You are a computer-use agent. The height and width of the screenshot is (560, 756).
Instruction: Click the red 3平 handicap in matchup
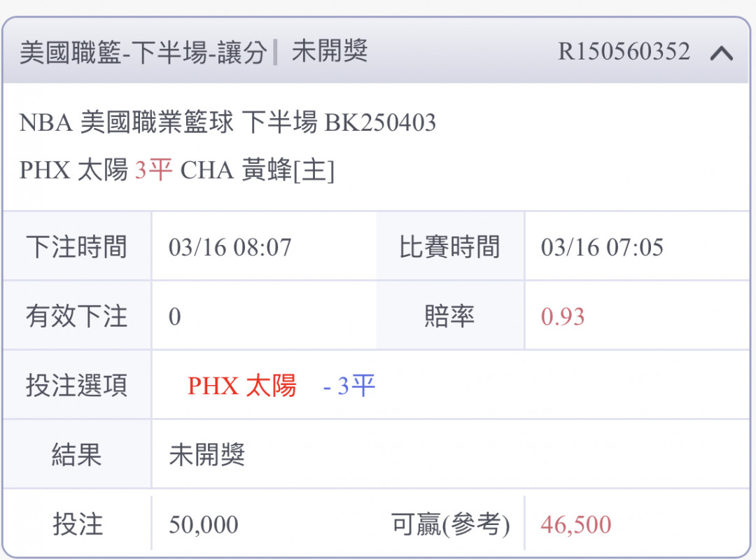(x=153, y=170)
